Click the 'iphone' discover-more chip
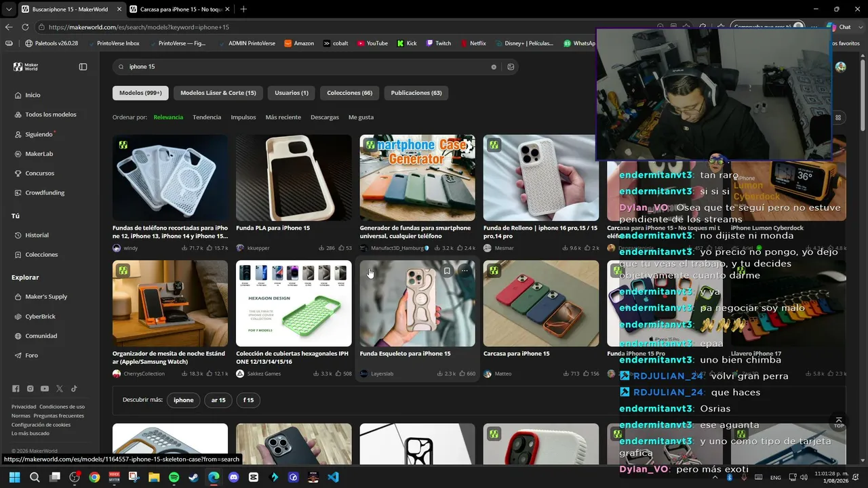 (183, 400)
